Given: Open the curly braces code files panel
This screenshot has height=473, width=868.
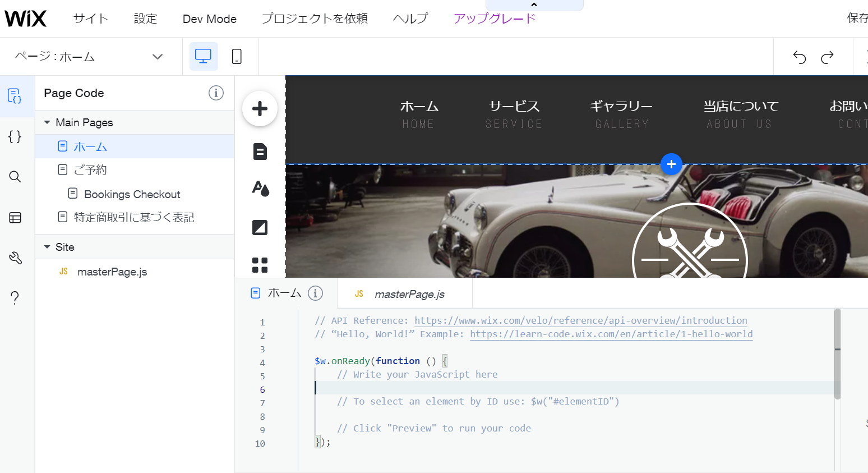Looking at the screenshot, I should (x=15, y=136).
